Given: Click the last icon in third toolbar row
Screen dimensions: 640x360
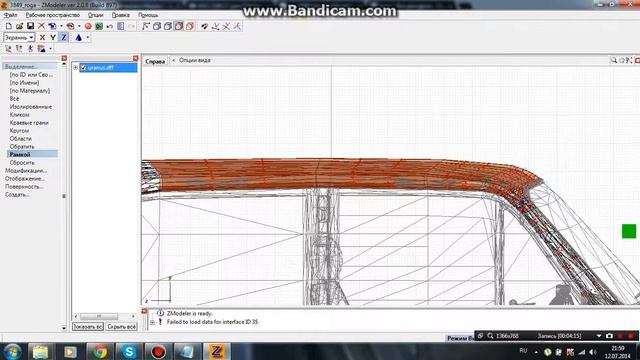Looking at the screenshot, I should [x=41, y=49].
